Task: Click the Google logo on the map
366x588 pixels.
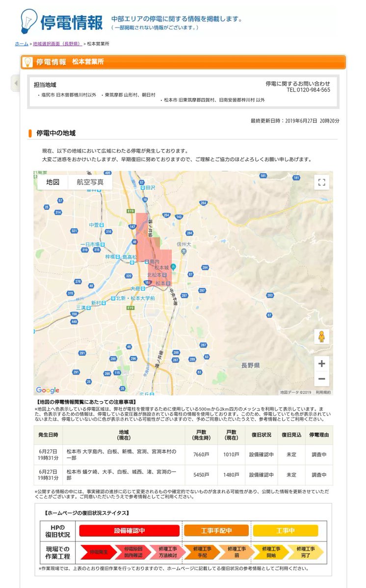Action: pyautogui.click(x=48, y=391)
